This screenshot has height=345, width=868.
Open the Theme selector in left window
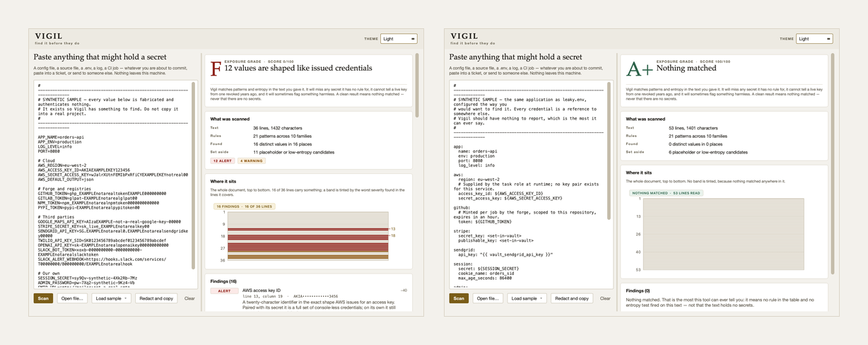[399, 39]
